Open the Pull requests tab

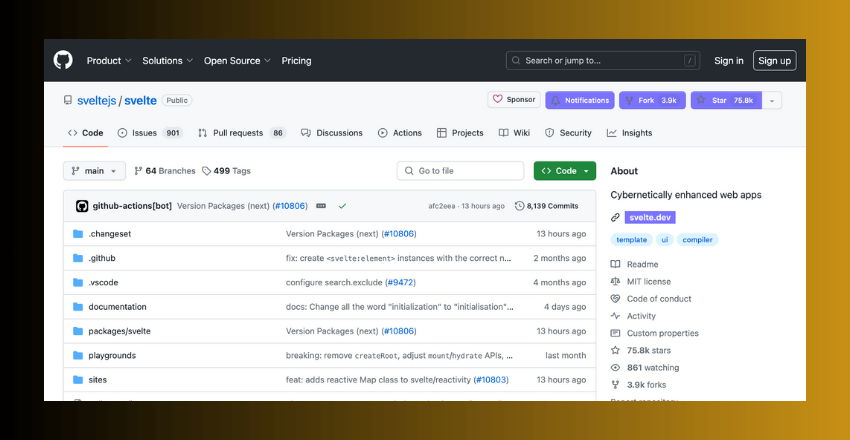click(242, 133)
